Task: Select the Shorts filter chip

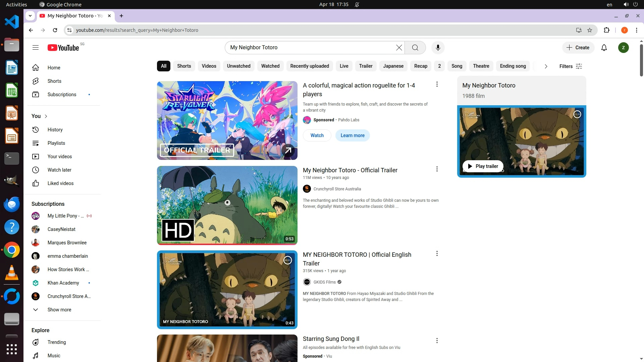Action: click(x=184, y=66)
